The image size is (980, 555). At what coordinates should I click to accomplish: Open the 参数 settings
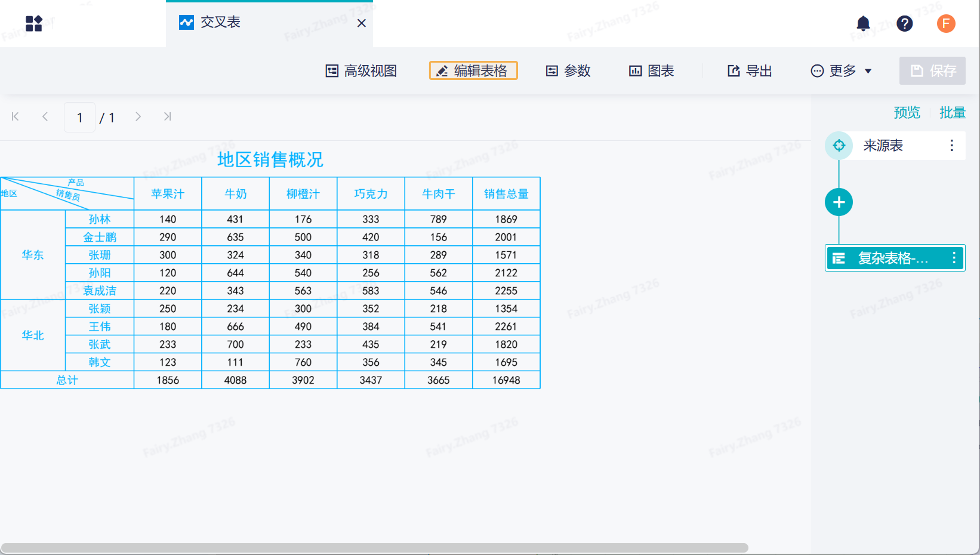pos(568,71)
